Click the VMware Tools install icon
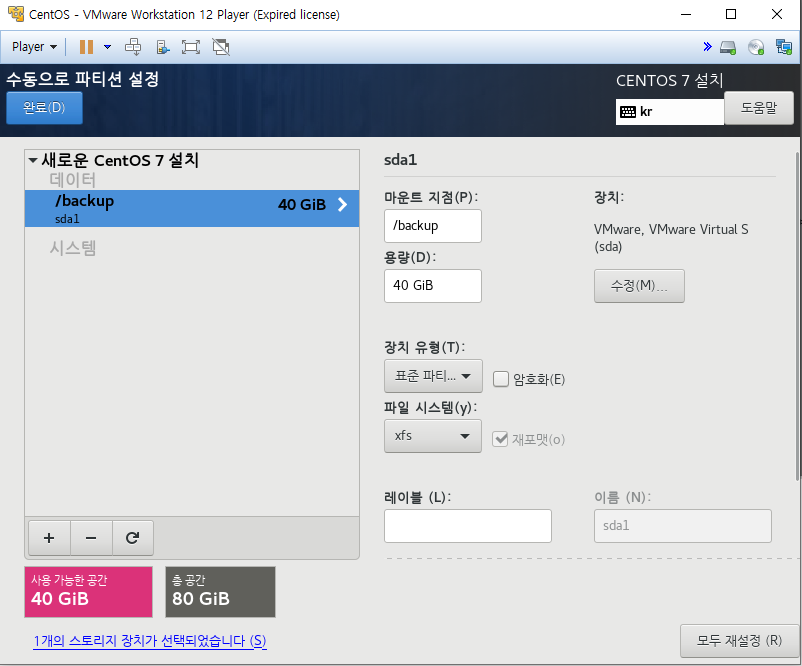The width and height of the screenshot is (802, 666). click(x=163, y=47)
